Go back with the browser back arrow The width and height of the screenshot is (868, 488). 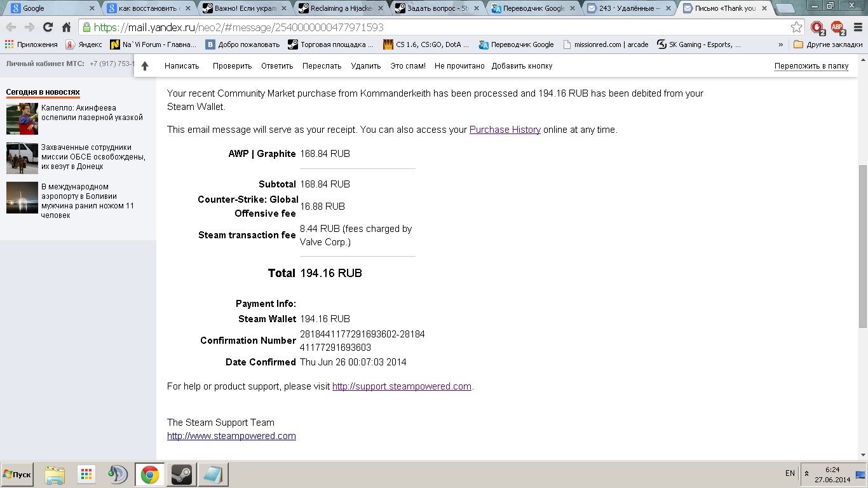point(11,27)
